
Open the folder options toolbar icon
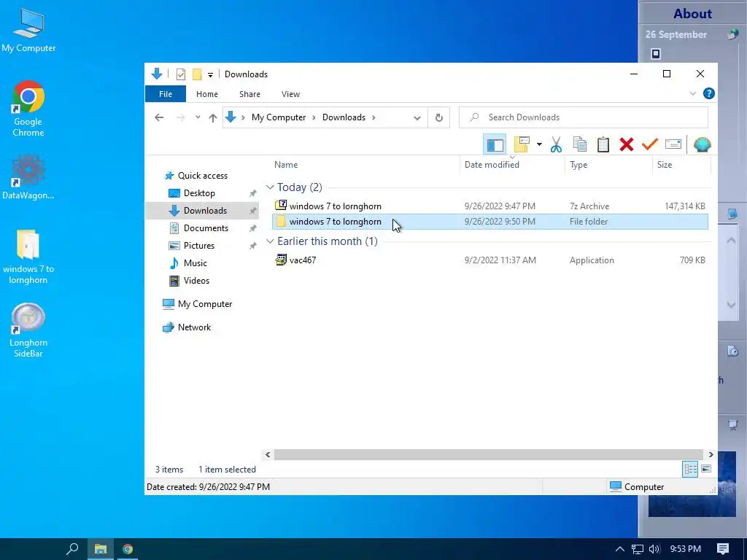(522, 144)
